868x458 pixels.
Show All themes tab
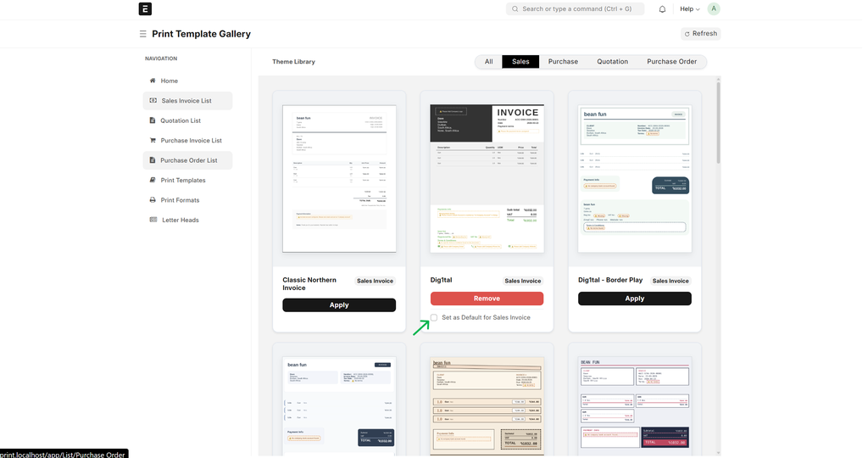point(488,62)
